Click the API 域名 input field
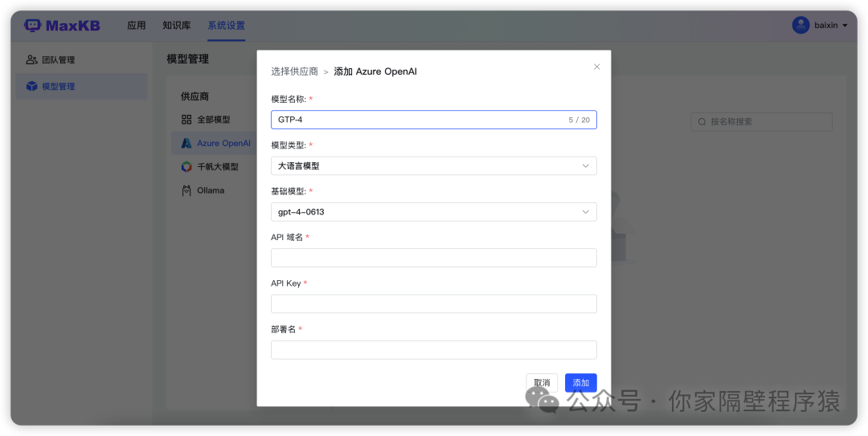The image size is (868, 436). point(434,258)
